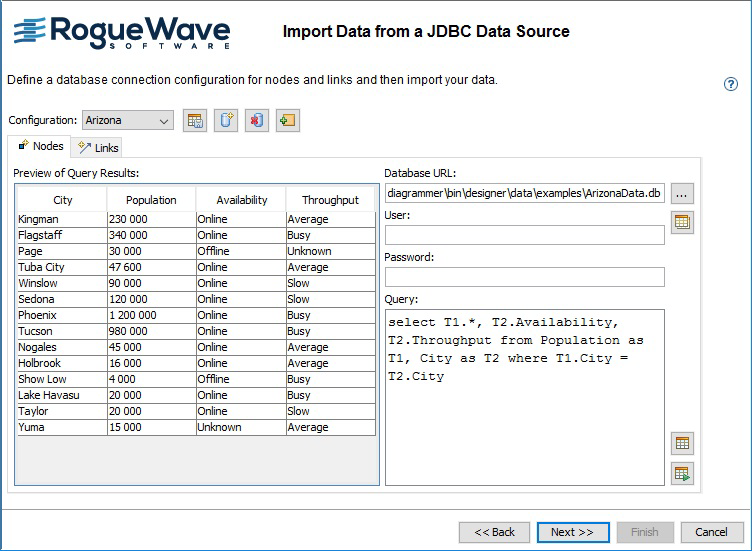Viewport: 752px width, 551px height.
Task: Click the table icon above the run query icon
Action: coord(682,443)
